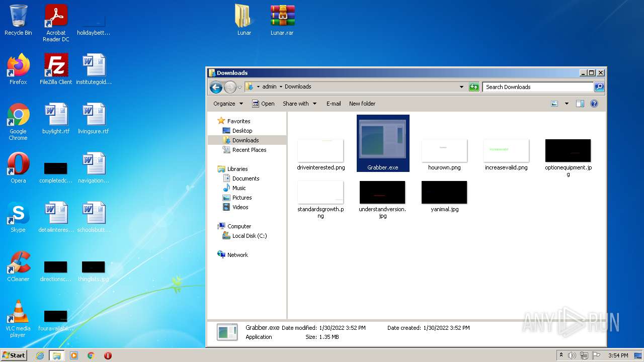Select Downloads in navigation pane
644x362 pixels.
click(x=246, y=140)
